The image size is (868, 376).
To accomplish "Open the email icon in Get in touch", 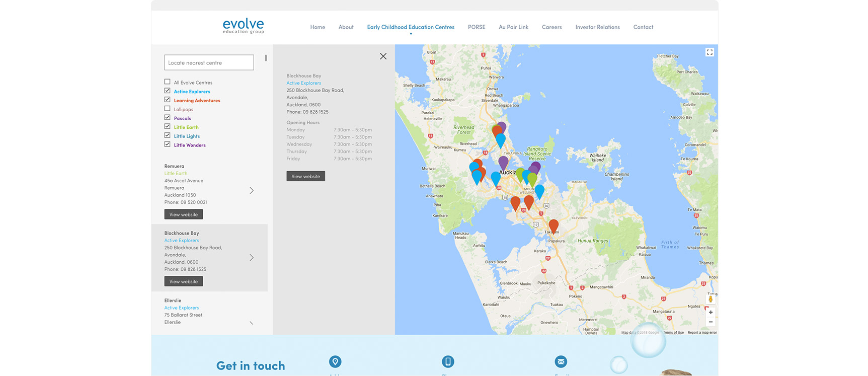I will 561,361.
